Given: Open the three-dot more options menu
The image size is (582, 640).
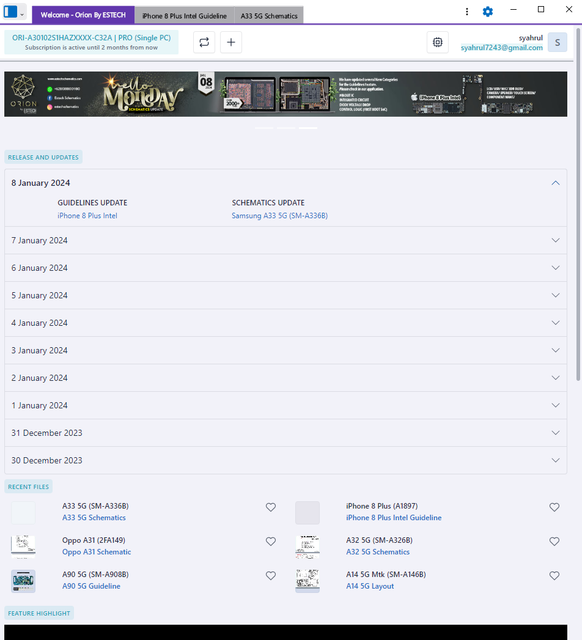Looking at the screenshot, I should pyautogui.click(x=467, y=12).
